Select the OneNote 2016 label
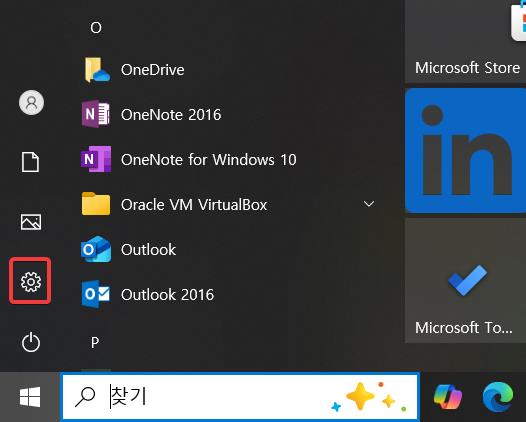Image resolution: width=526 pixels, height=422 pixels. [x=171, y=115]
